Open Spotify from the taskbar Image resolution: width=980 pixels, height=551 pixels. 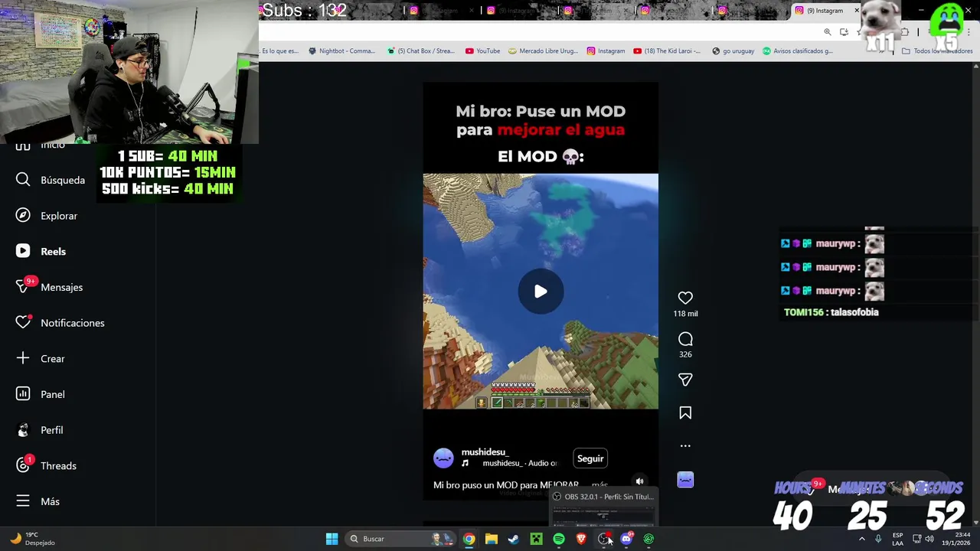tap(559, 539)
